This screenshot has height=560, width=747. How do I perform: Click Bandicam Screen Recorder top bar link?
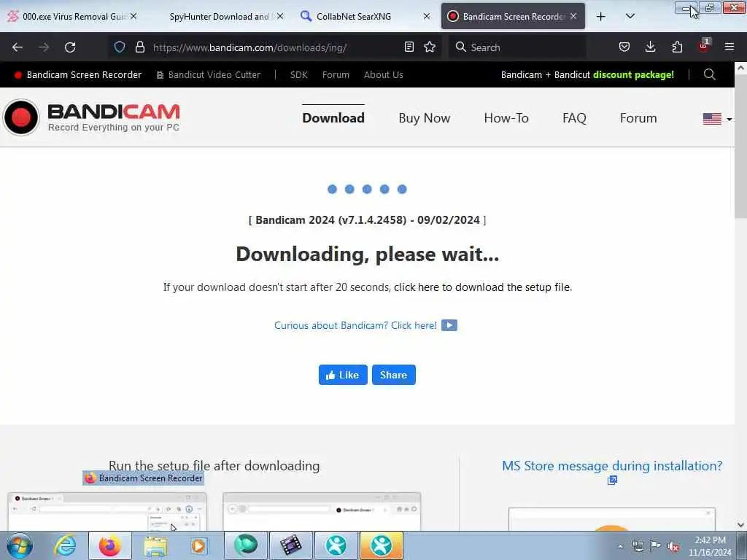pos(78,75)
